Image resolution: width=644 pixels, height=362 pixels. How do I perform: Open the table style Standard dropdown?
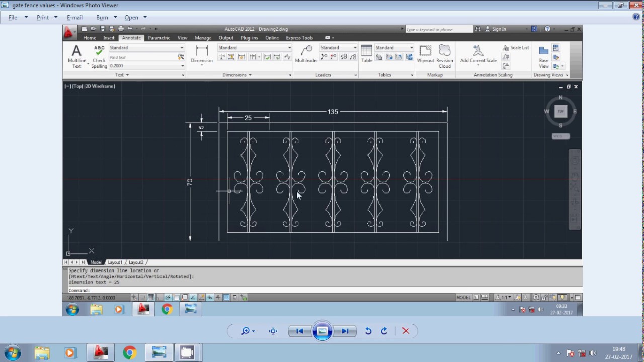click(x=394, y=48)
